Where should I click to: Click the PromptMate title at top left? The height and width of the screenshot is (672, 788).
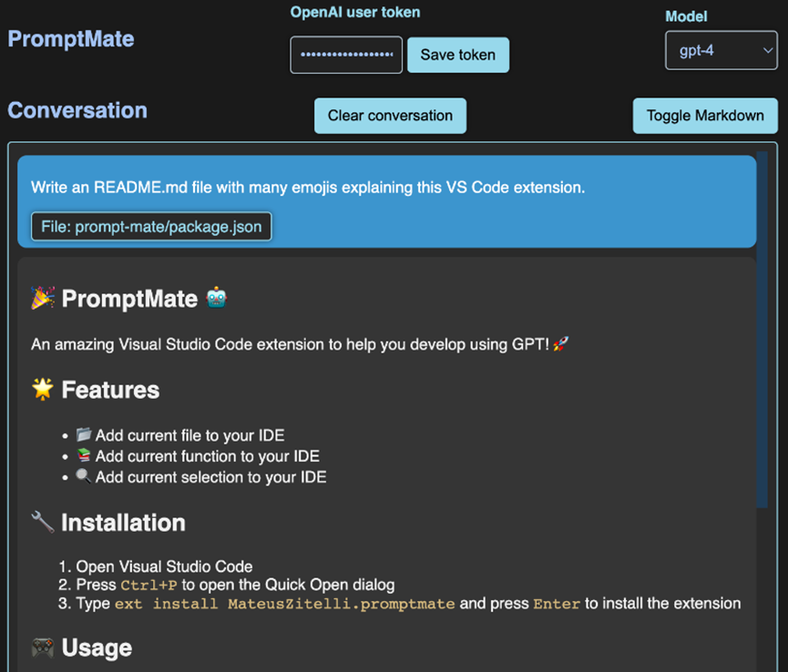[x=71, y=39]
